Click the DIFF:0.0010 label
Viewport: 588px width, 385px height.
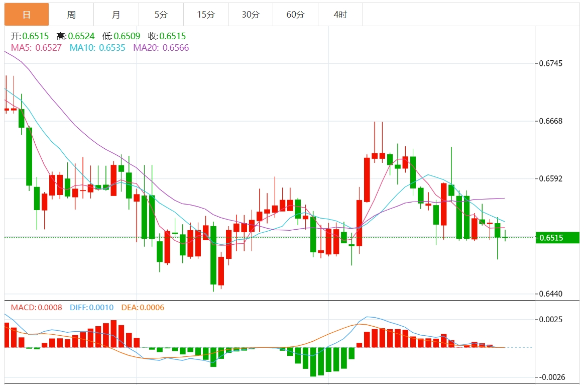tap(91, 307)
